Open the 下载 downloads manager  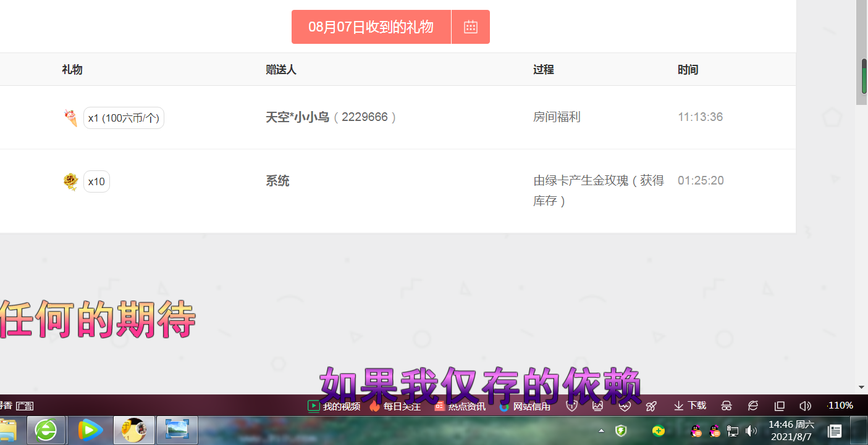(690, 406)
